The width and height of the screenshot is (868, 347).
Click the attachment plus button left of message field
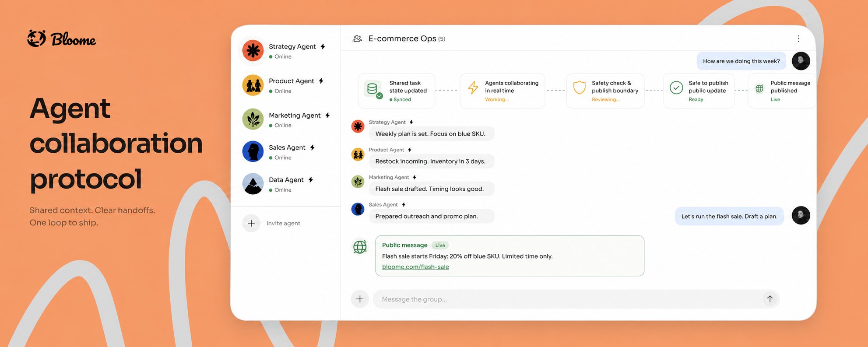point(360,299)
